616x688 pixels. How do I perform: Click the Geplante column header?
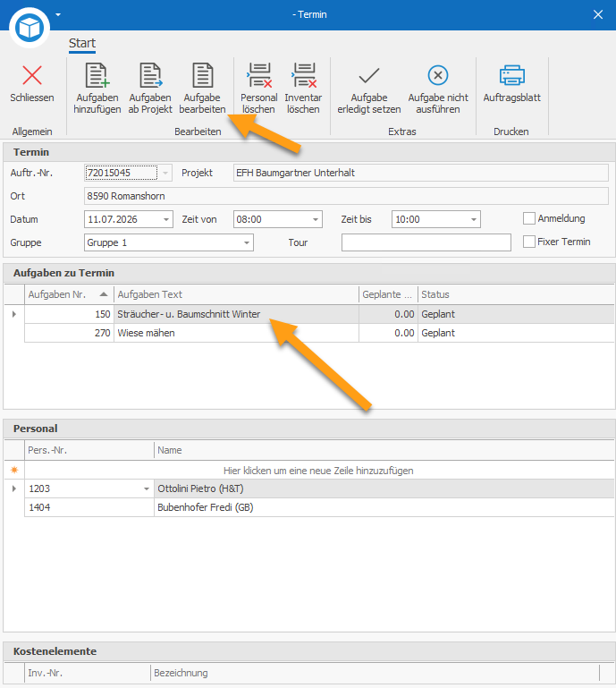[x=388, y=294]
